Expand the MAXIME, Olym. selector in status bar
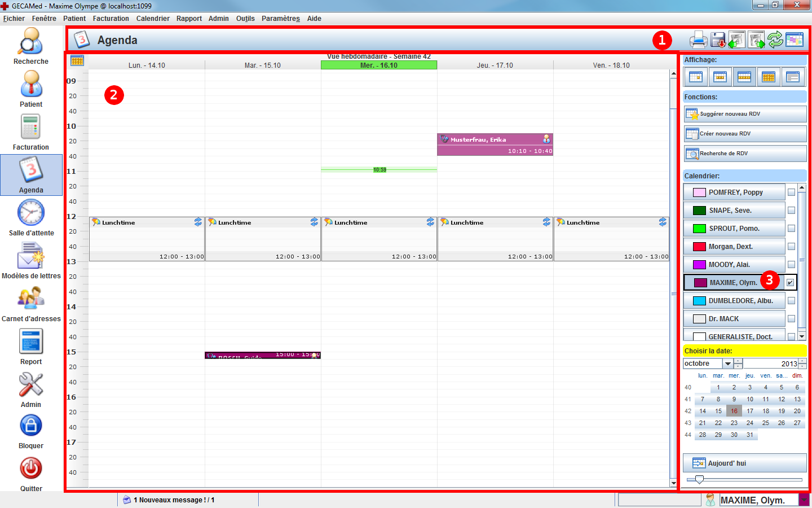The height and width of the screenshot is (508, 812). pos(804,500)
